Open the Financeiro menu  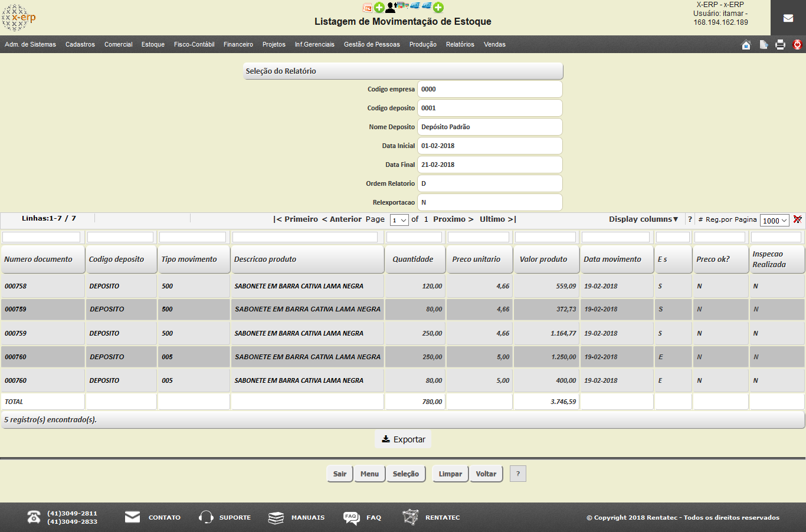[x=238, y=44]
